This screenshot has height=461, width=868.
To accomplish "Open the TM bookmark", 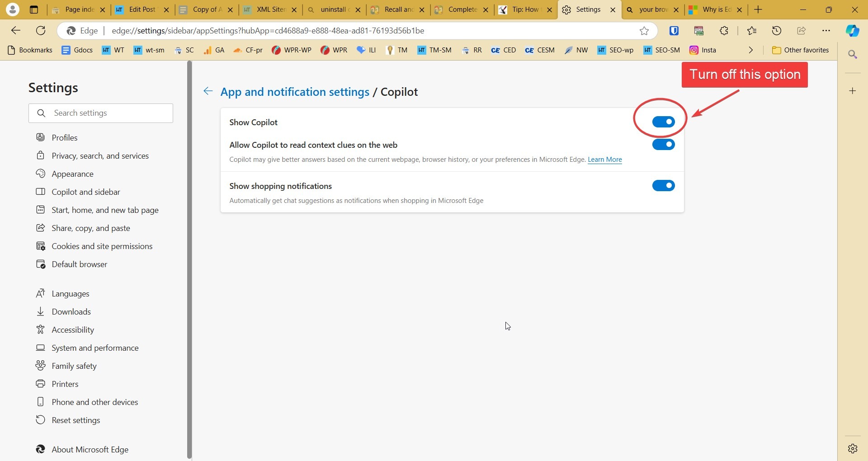I will pyautogui.click(x=396, y=50).
